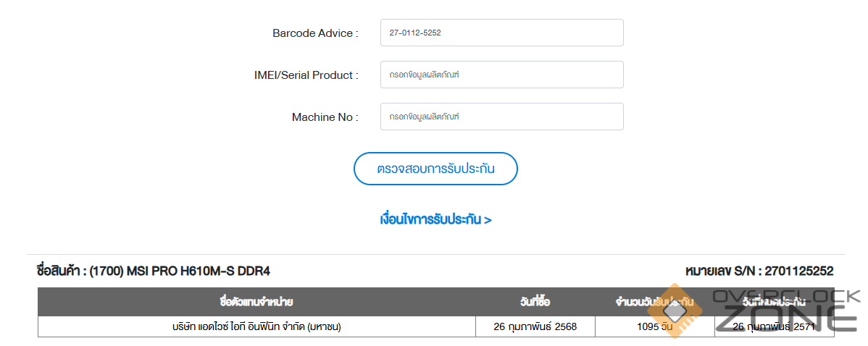Focus the IMEI/Serial Product text box

(x=501, y=75)
